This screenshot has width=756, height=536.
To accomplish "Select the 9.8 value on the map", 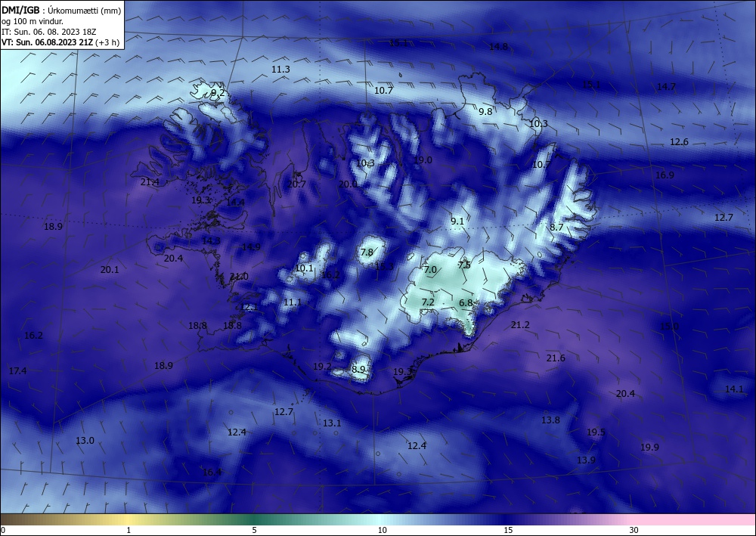I will tap(485, 111).
